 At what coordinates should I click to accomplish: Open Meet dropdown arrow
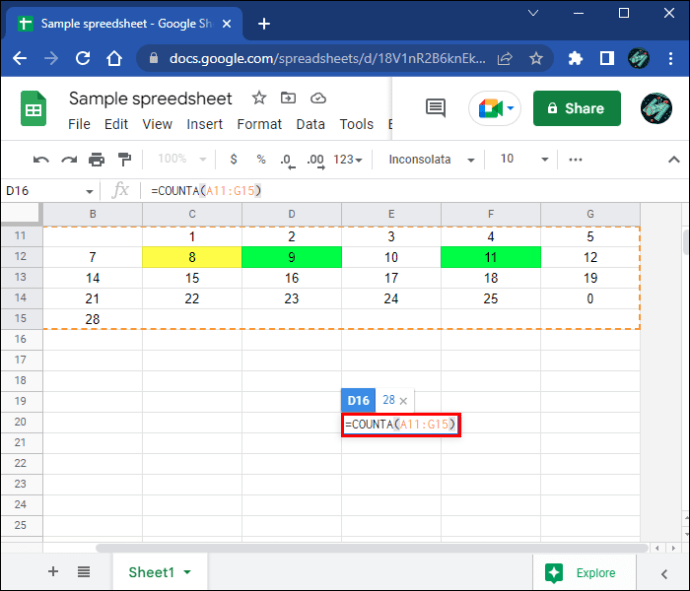(511, 108)
